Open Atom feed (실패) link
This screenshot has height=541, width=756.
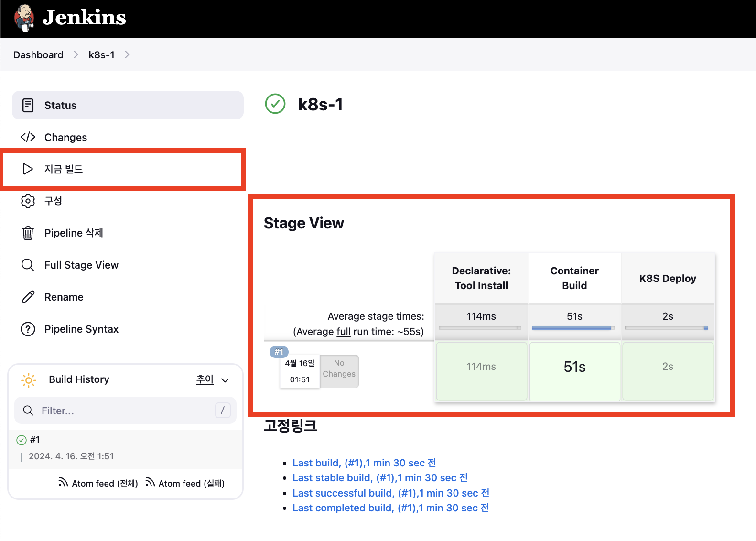coord(192,484)
